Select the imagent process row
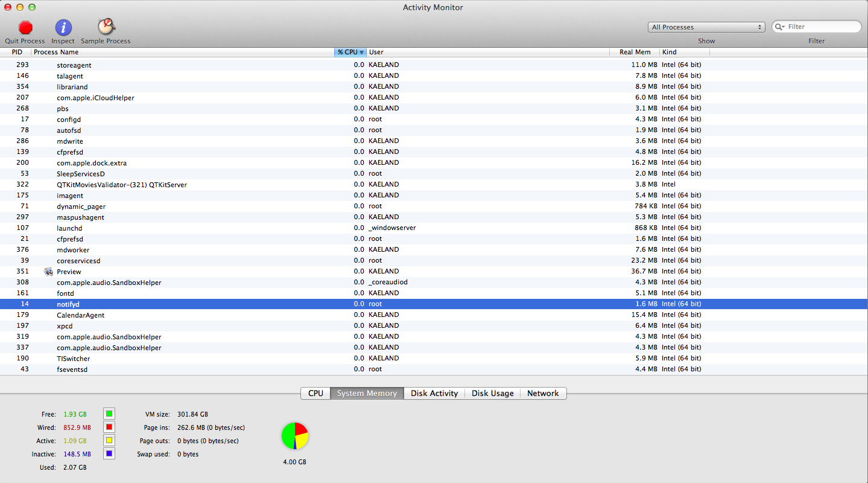868x483 pixels. pyautogui.click(x=434, y=196)
